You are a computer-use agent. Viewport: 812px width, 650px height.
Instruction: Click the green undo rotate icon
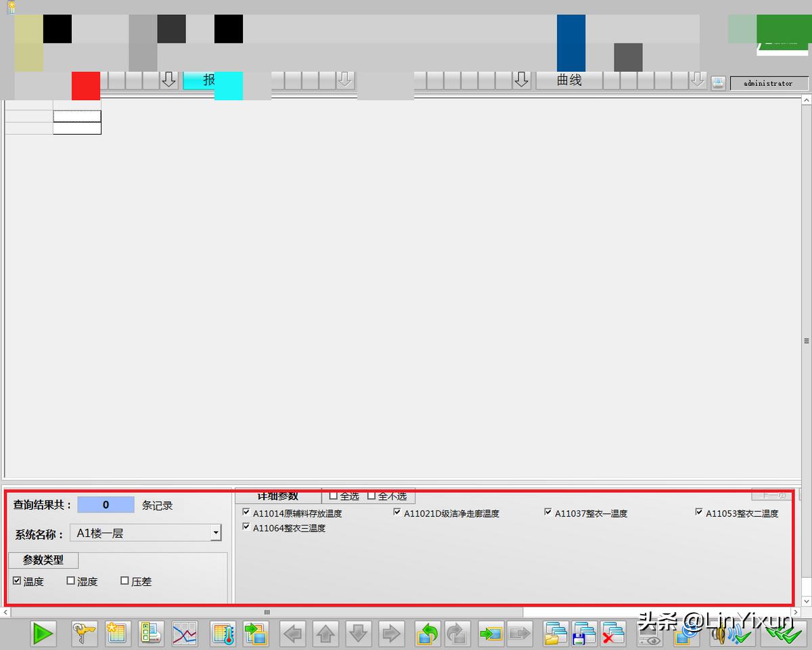pyautogui.click(x=428, y=634)
